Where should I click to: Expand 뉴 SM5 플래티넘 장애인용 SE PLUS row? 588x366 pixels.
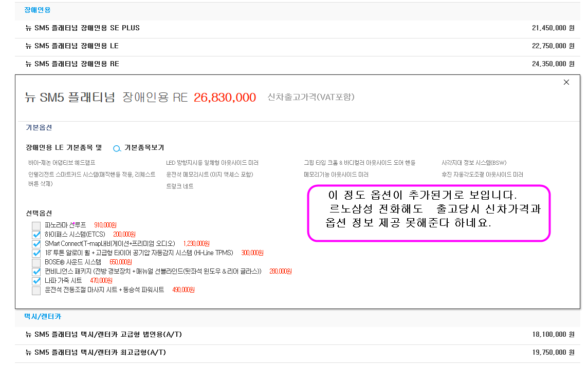pos(82,28)
